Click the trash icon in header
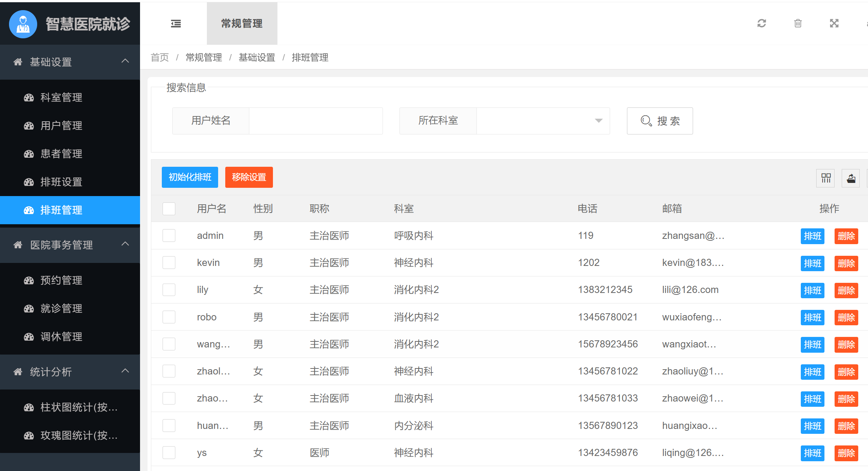The image size is (868, 471). click(798, 23)
